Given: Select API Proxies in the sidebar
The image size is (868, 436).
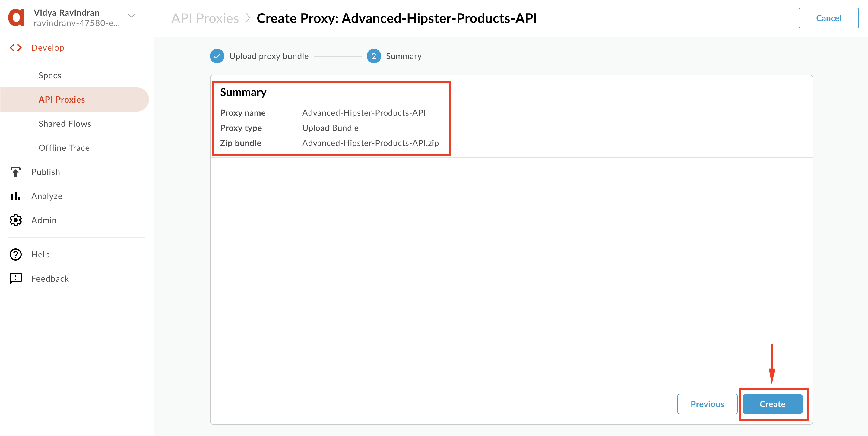Looking at the screenshot, I should click(x=74, y=100).
